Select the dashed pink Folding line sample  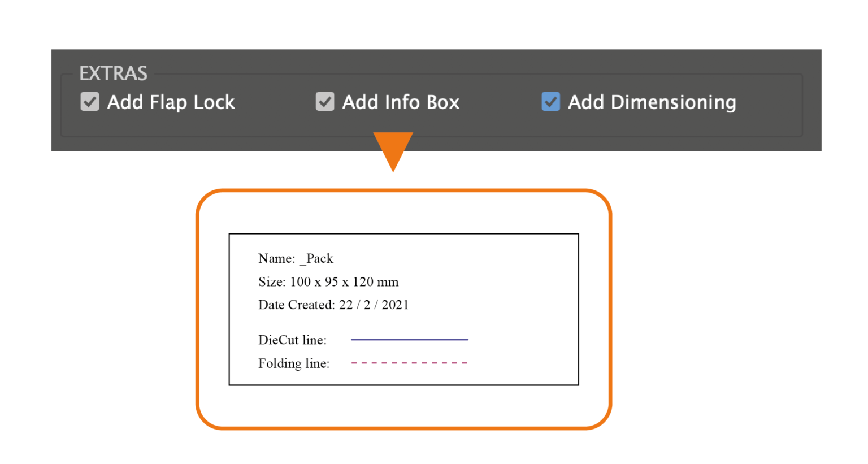click(x=410, y=362)
